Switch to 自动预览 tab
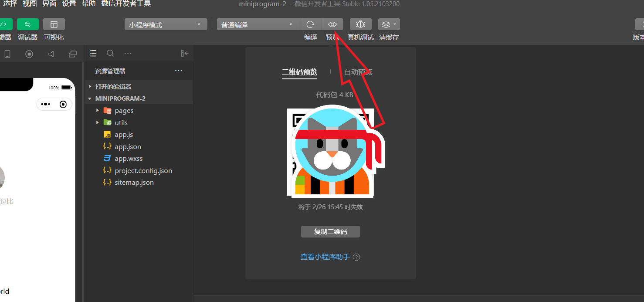Screen dimensions: 644x302 [x=358, y=72]
